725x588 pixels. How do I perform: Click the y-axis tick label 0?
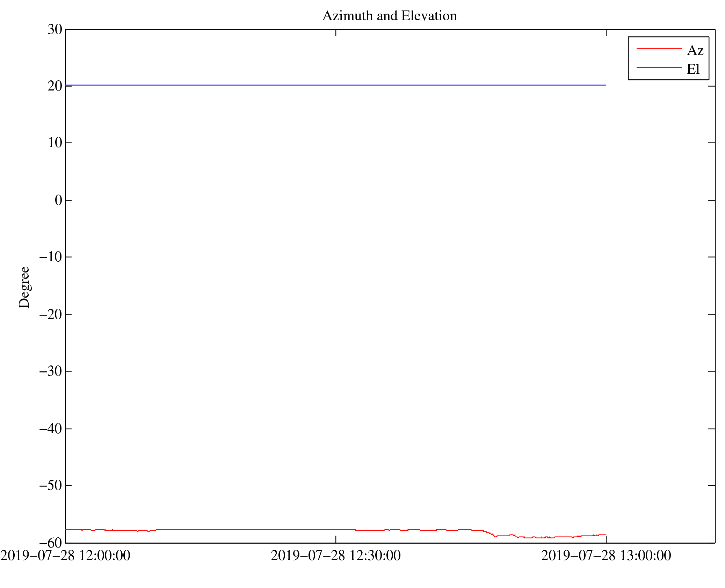point(58,200)
